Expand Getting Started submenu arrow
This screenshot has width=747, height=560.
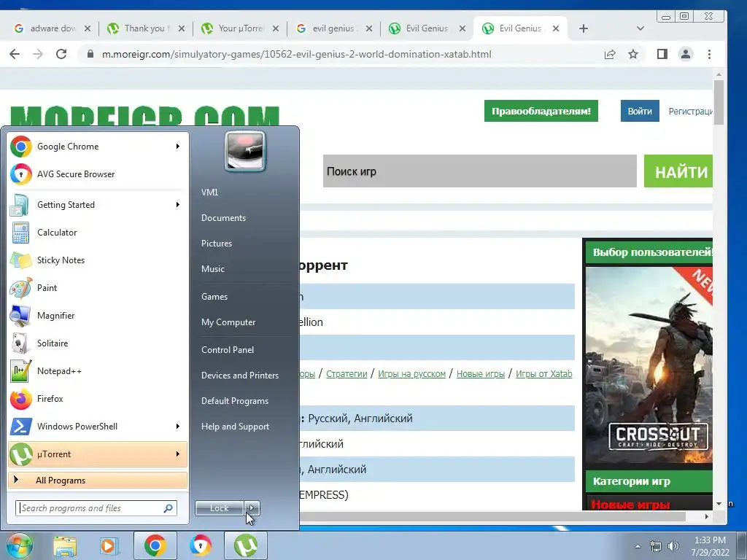pyautogui.click(x=178, y=205)
